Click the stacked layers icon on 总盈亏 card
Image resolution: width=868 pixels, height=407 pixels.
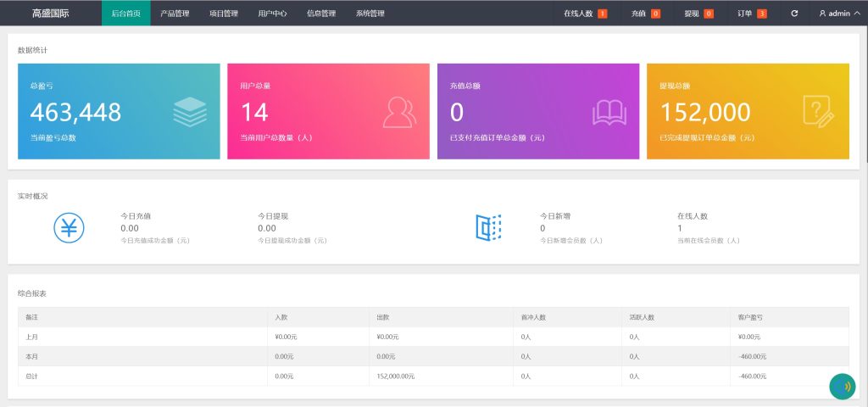tap(190, 112)
